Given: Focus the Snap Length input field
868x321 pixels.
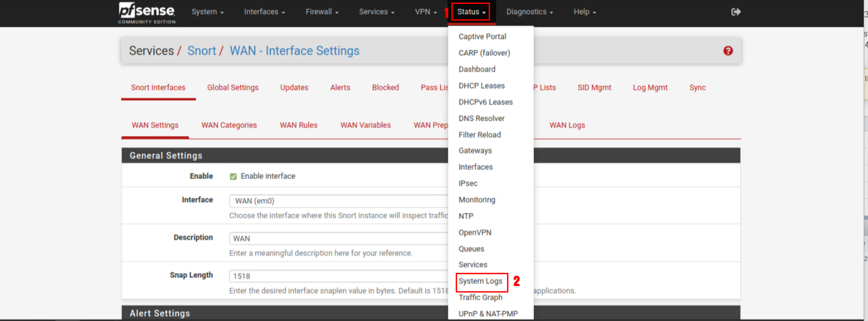Looking at the screenshot, I should [x=339, y=276].
